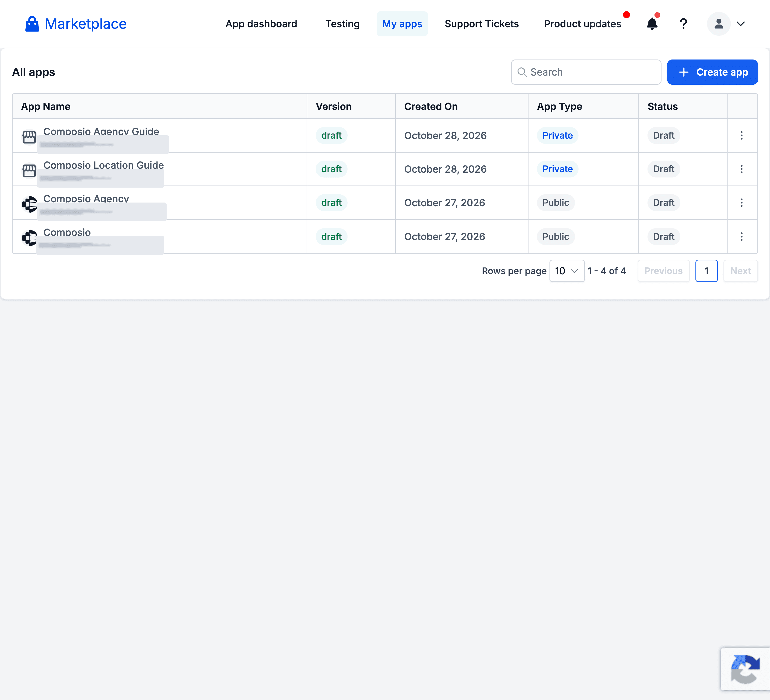Screen dimensions: 770x700
Task: Click the Composio Agency Guide storefront icon
Action: pyautogui.click(x=29, y=137)
